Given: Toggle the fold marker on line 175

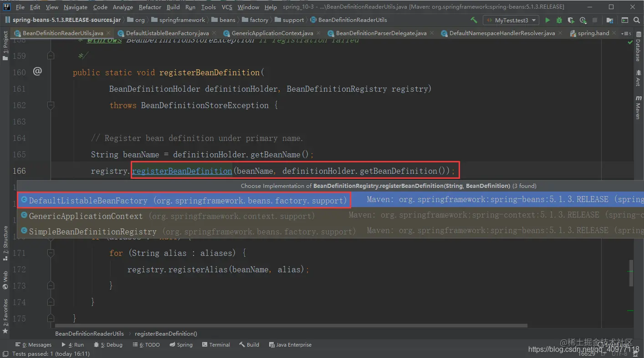Looking at the screenshot, I should [x=51, y=318].
